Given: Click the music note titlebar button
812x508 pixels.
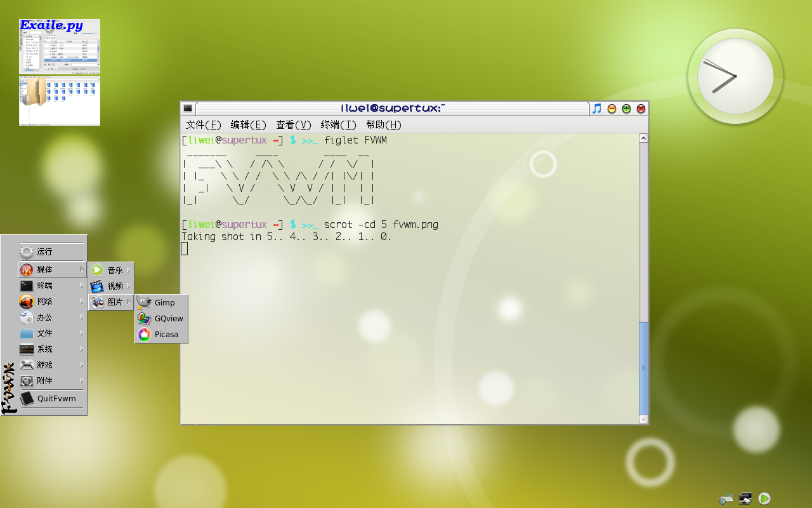Looking at the screenshot, I should click(x=596, y=109).
